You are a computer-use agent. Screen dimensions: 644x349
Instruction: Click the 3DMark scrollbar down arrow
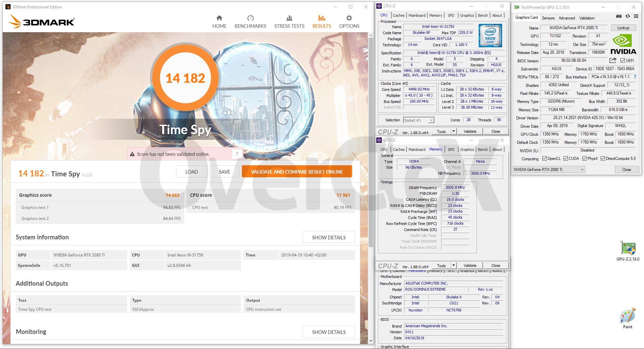pos(371,341)
